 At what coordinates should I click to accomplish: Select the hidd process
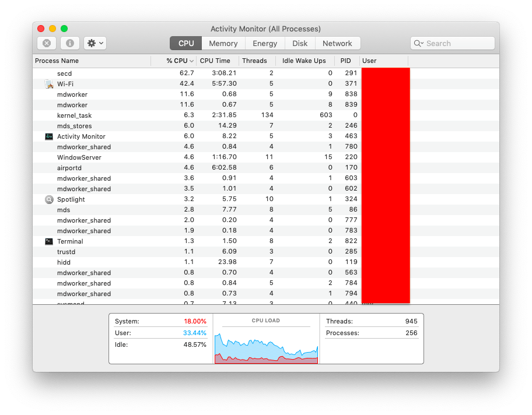click(265, 262)
